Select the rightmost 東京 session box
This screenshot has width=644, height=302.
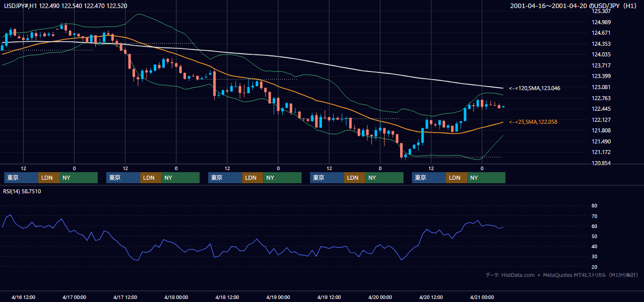pos(429,178)
